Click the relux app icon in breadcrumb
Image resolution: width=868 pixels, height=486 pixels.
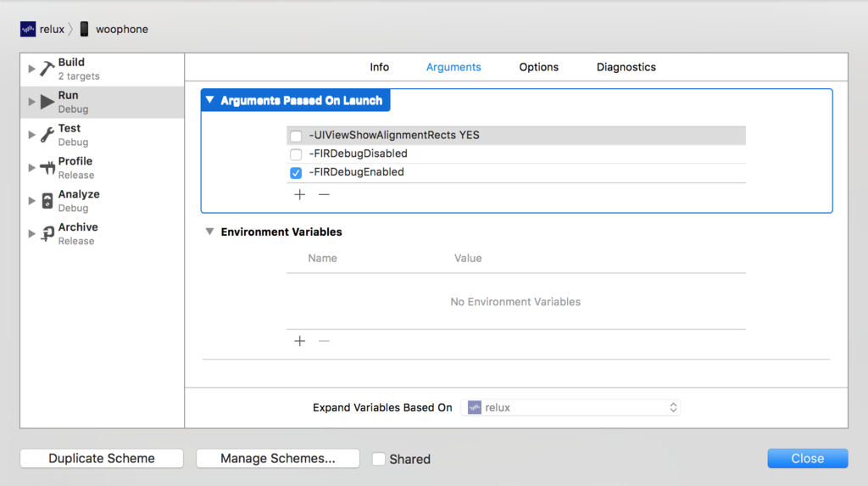(x=28, y=29)
